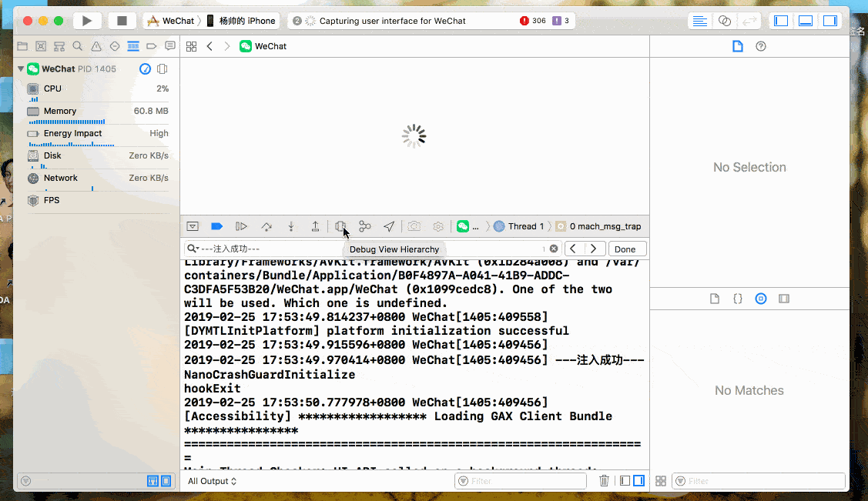This screenshot has height=501, width=868.
Task: Click Continue/Pause program execution
Action: [x=241, y=226]
